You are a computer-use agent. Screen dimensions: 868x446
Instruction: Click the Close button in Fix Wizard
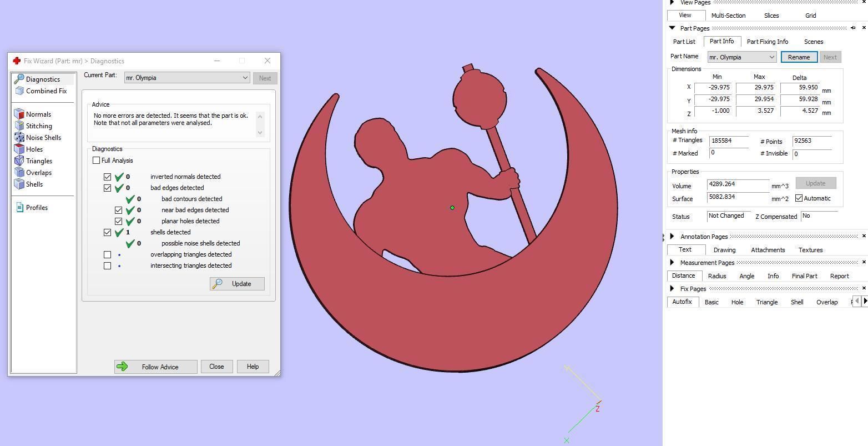pos(216,367)
